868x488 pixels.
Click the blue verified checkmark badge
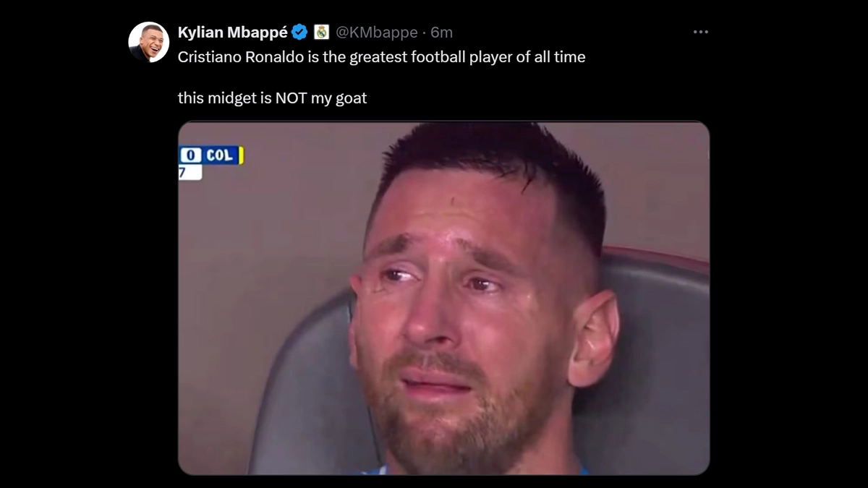[300, 33]
